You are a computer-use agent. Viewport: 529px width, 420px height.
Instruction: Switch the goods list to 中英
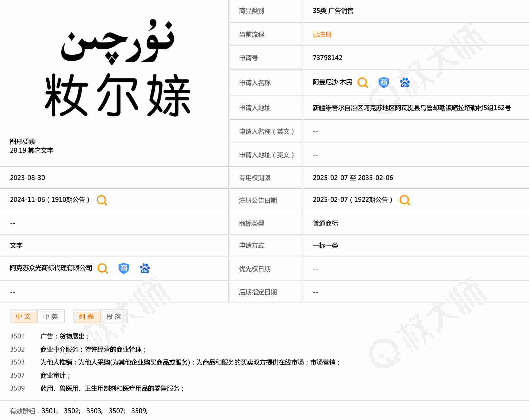pos(51,316)
